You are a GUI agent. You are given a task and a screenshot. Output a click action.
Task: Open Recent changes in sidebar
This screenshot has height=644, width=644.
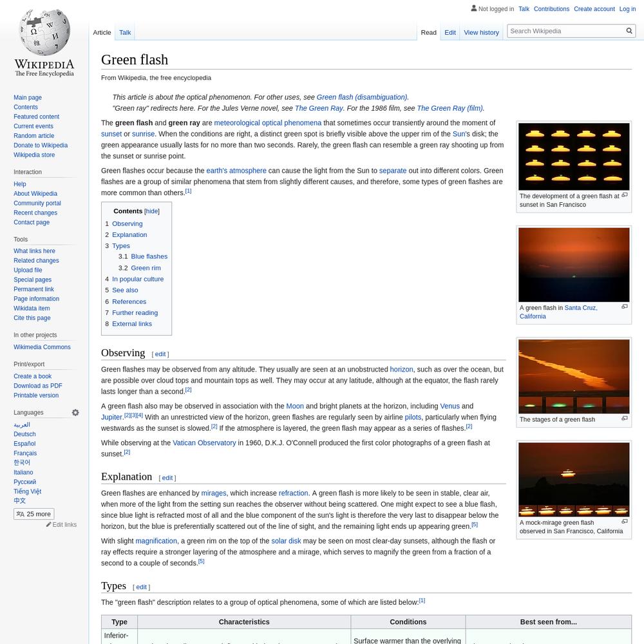coord(35,213)
